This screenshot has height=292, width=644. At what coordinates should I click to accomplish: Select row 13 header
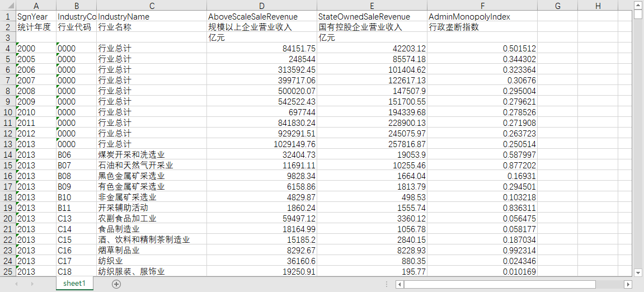pyautogui.click(x=8, y=144)
